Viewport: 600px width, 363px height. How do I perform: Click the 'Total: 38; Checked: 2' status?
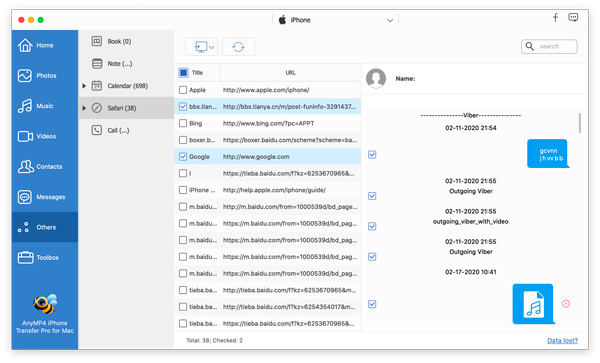click(x=214, y=340)
